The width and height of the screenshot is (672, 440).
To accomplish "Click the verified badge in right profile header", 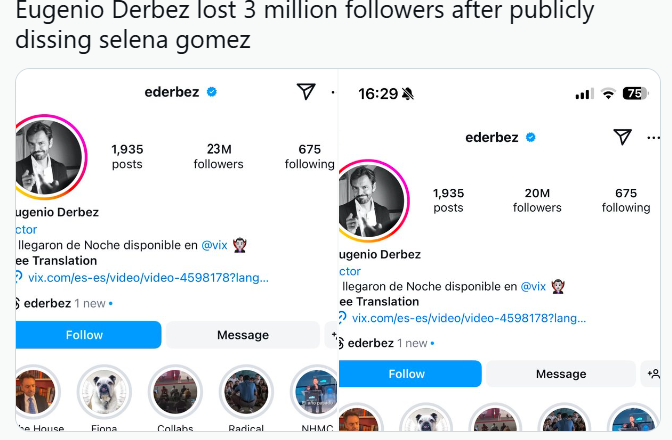I will tap(532, 137).
